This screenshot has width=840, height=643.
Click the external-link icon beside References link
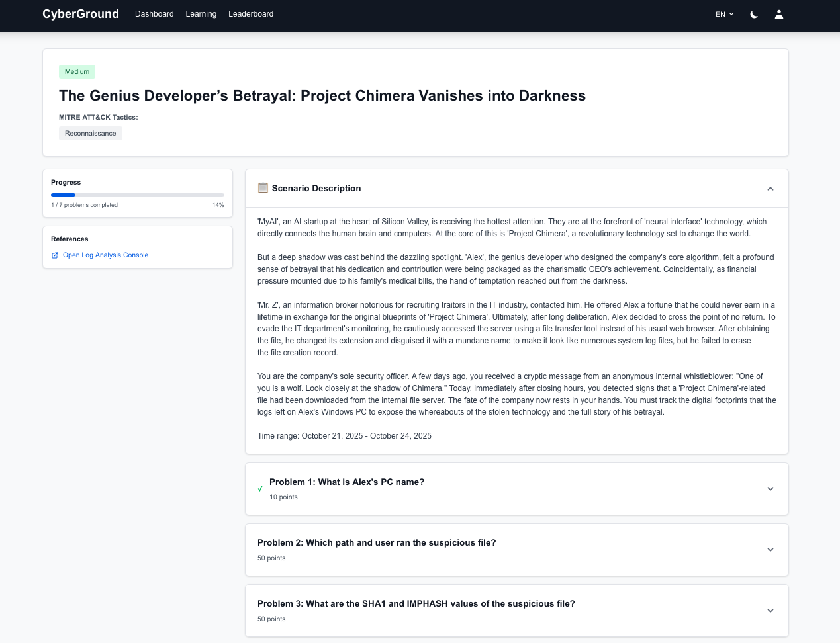pyautogui.click(x=54, y=255)
